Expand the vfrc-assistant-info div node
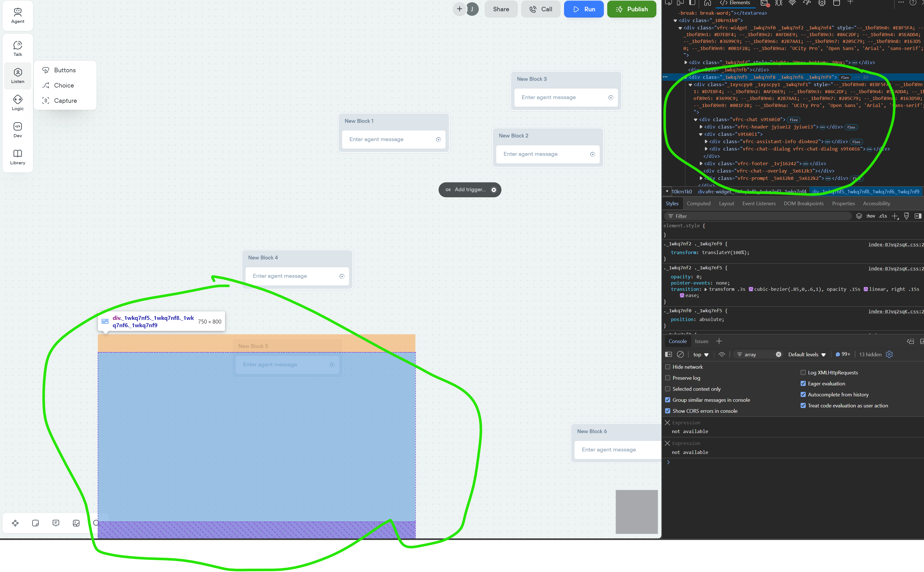Image resolution: width=924 pixels, height=572 pixels. click(x=706, y=141)
